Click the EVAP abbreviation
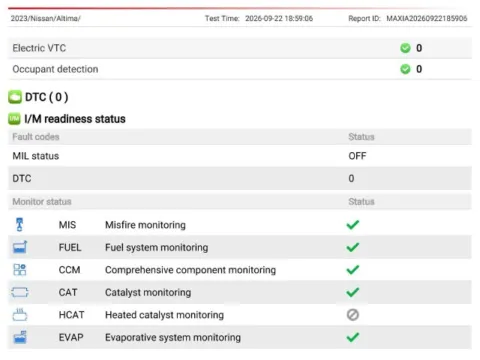Screen dimensions: 480x360 [71, 337]
